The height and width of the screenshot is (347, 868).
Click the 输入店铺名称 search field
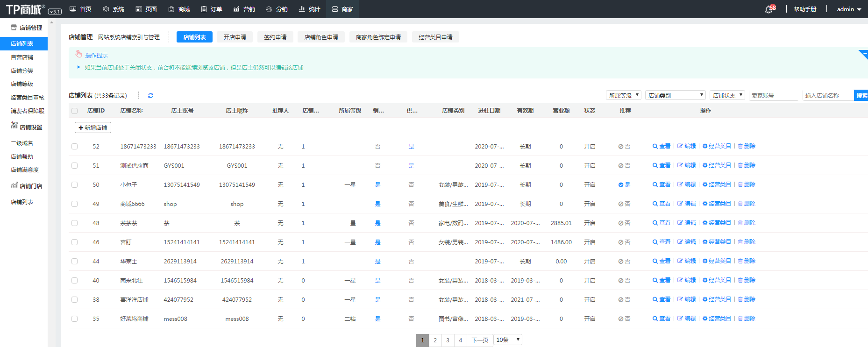(x=827, y=96)
